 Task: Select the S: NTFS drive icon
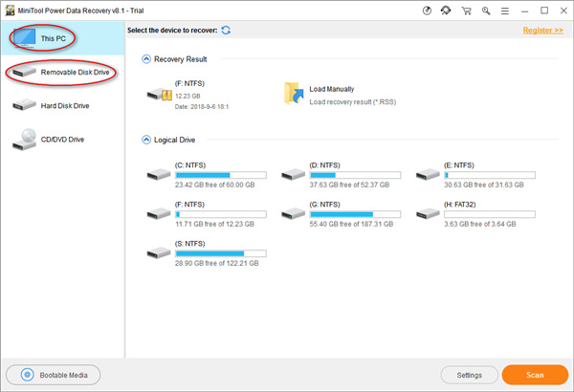[159, 253]
